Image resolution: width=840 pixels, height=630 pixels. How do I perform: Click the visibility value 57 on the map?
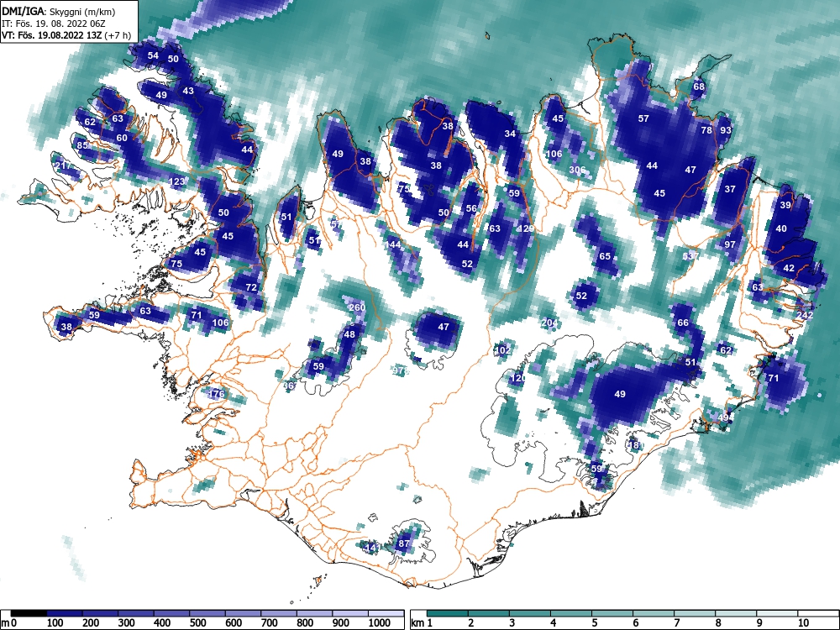[643, 118]
